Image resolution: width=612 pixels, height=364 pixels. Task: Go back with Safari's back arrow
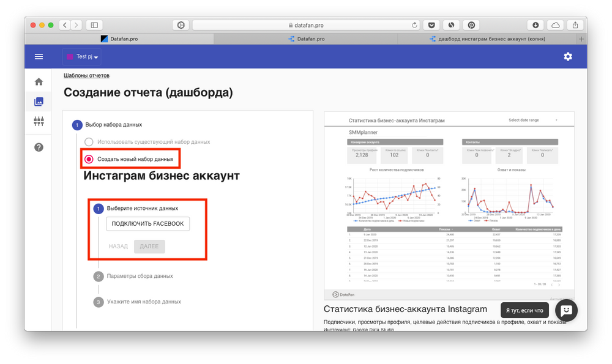tap(65, 25)
